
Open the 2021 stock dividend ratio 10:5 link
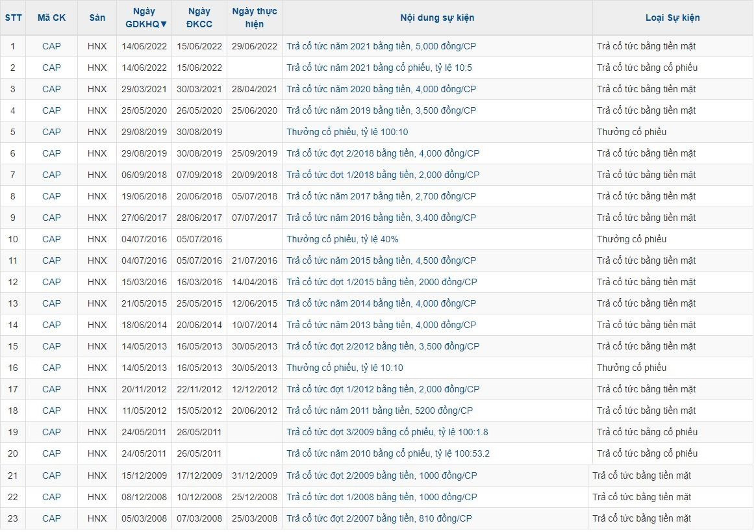tap(379, 68)
